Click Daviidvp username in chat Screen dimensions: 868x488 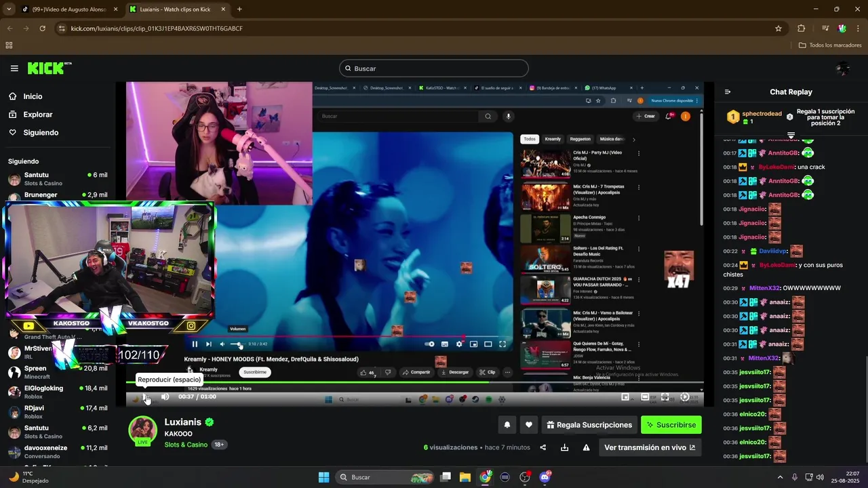[772, 251]
